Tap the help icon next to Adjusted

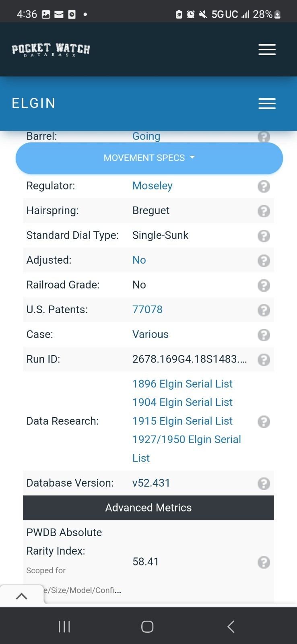coord(264,260)
